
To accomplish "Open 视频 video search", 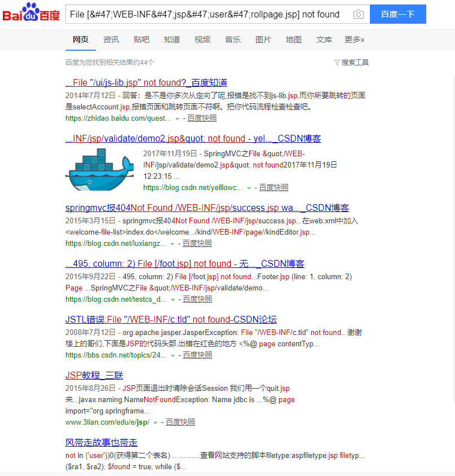I will 202,40.
